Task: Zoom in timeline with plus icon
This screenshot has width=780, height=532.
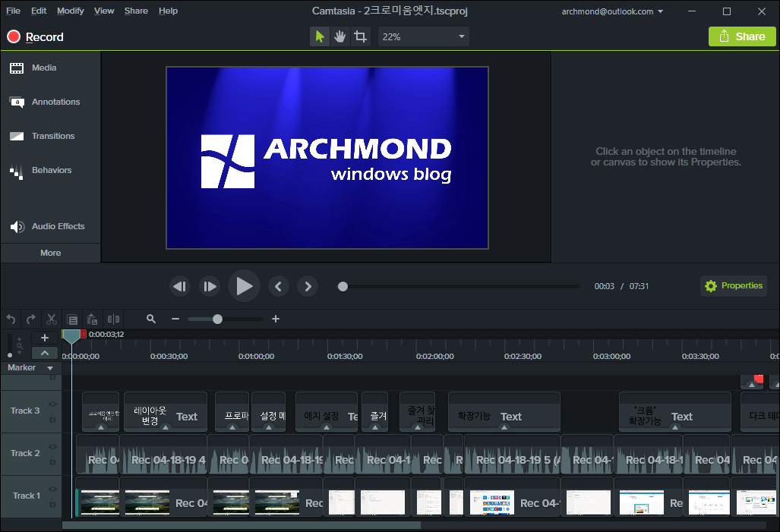Action: coord(276,320)
